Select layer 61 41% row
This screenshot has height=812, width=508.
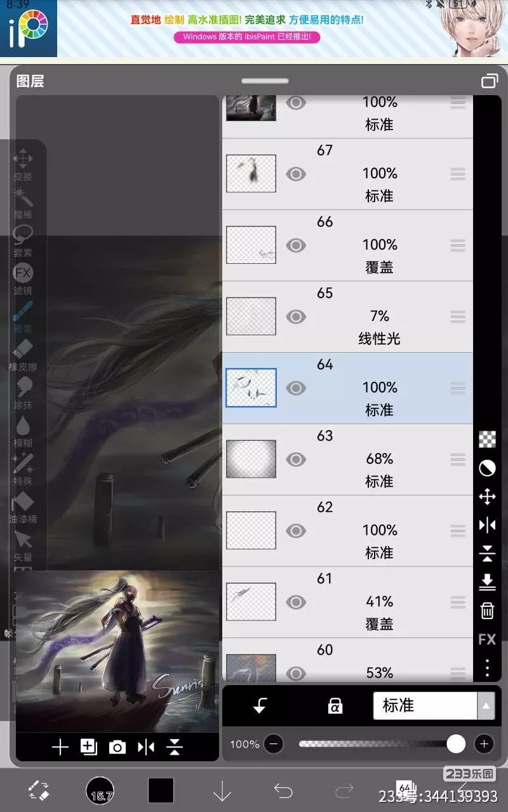click(347, 602)
